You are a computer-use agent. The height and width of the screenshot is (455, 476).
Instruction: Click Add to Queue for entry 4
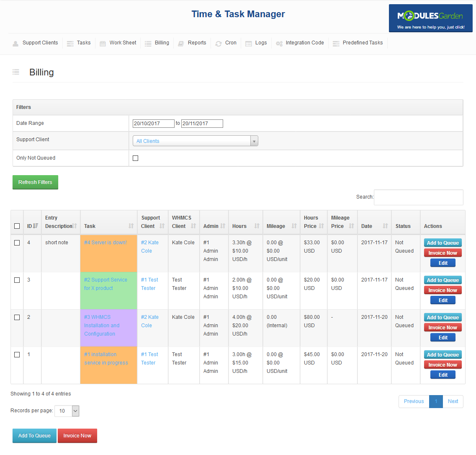[x=443, y=243]
